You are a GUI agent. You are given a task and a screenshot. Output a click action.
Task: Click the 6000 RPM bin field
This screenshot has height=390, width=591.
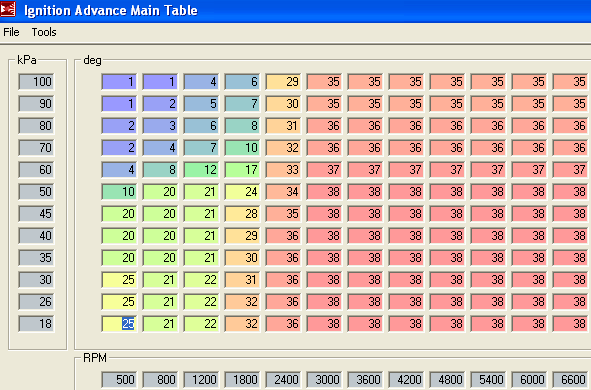point(530,379)
